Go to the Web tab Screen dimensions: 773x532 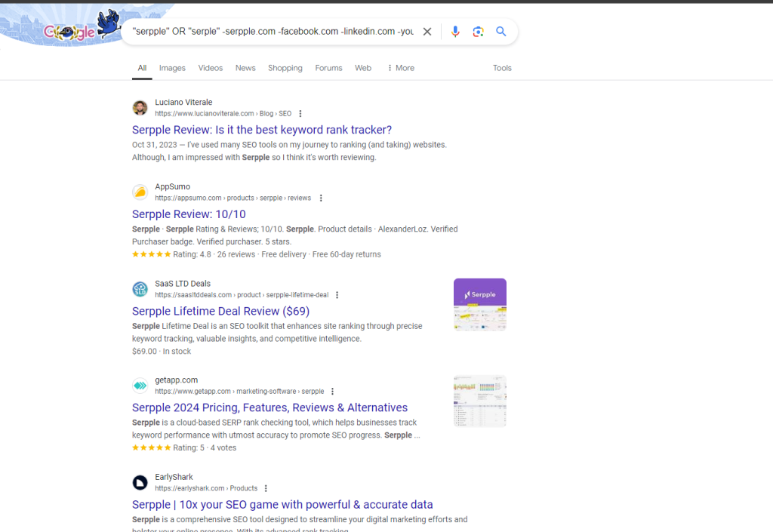[x=363, y=68]
